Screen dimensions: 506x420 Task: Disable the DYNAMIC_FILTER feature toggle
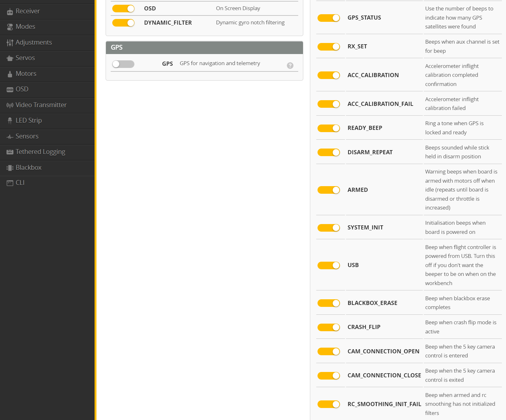pos(123,23)
